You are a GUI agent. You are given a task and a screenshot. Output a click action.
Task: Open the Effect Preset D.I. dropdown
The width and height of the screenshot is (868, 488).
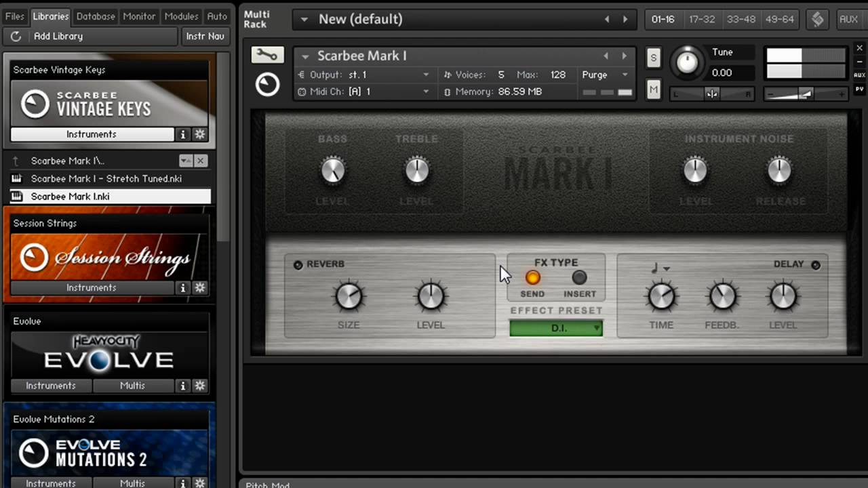[x=556, y=328]
